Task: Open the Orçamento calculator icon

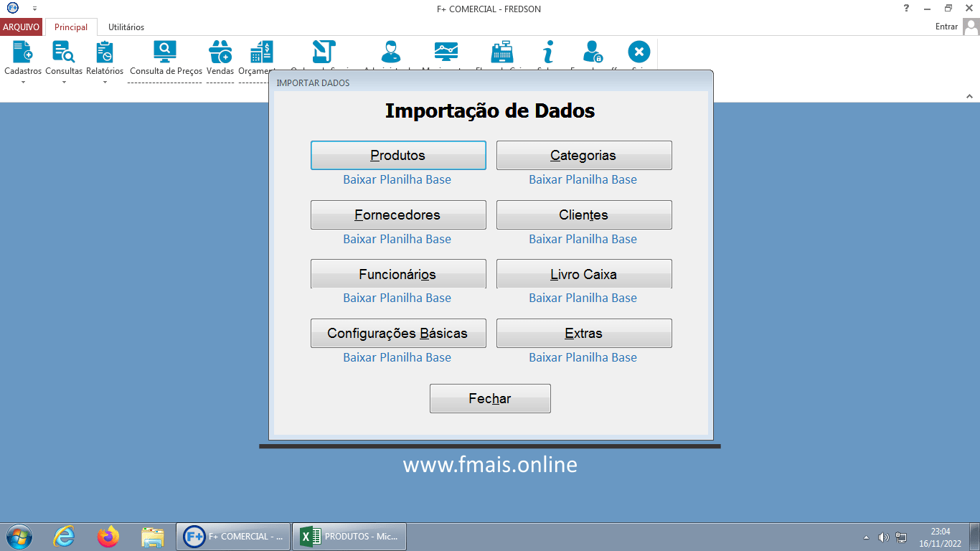Action: point(261,52)
